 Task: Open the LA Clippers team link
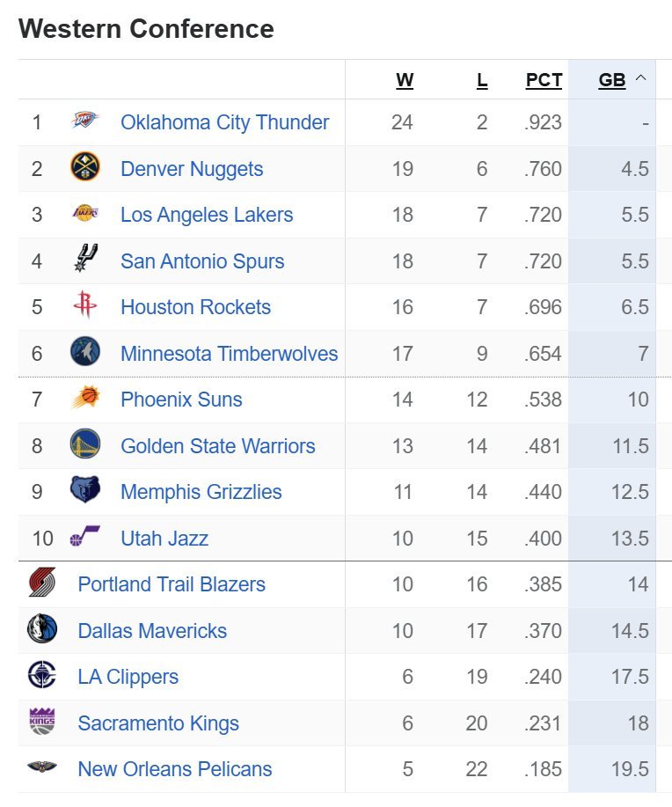pos(128,677)
